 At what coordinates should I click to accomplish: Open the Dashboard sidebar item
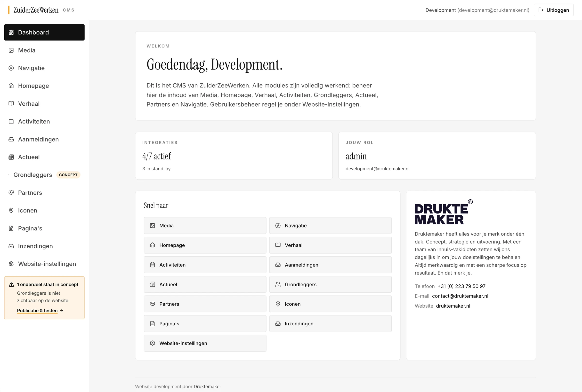44,32
